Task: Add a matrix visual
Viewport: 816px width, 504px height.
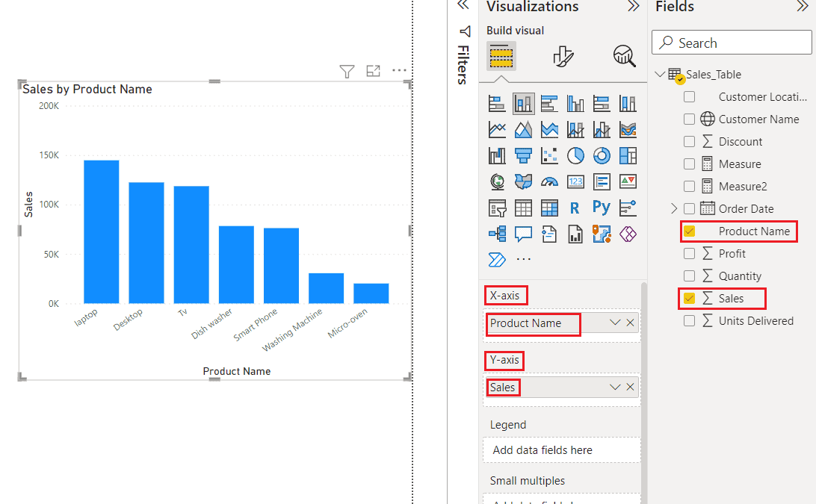Action: pyautogui.click(x=549, y=208)
